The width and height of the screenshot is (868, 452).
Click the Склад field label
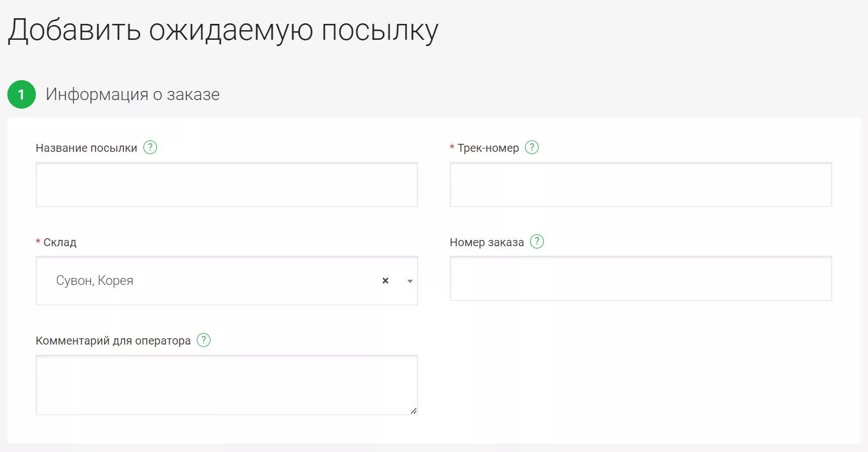[60, 242]
